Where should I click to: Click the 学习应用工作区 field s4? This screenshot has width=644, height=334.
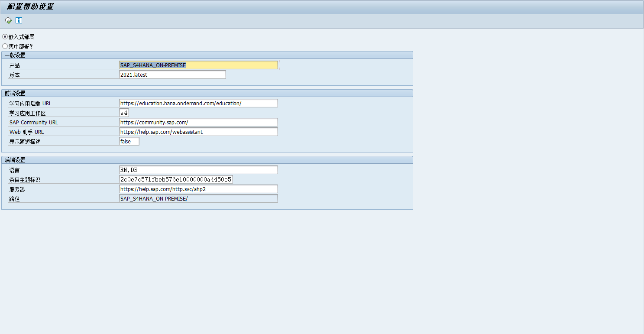point(124,113)
